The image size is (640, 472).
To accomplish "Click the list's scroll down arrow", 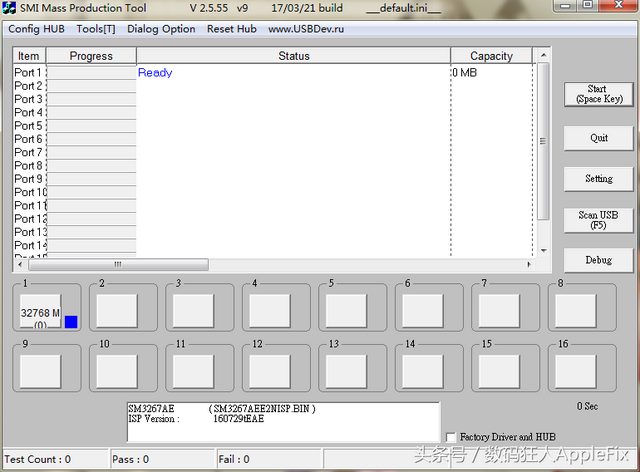I will coord(544,250).
